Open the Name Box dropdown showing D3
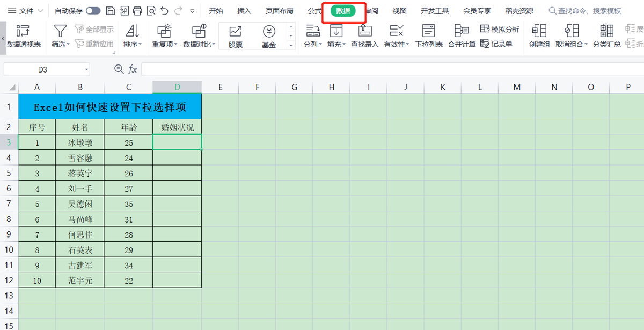 click(86, 69)
